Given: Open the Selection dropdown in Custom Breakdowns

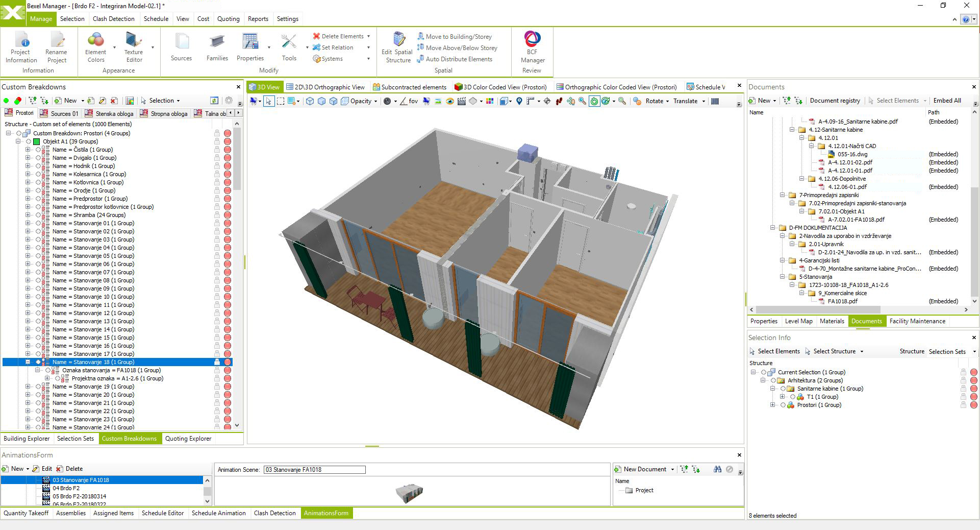Looking at the screenshot, I should [164, 101].
